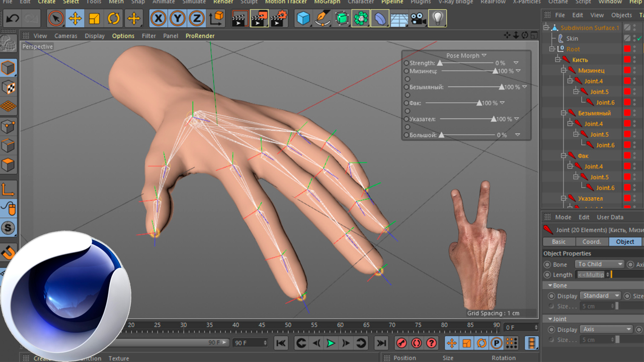
Task: Activate the Scale tool
Action: [x=94, y=19]
